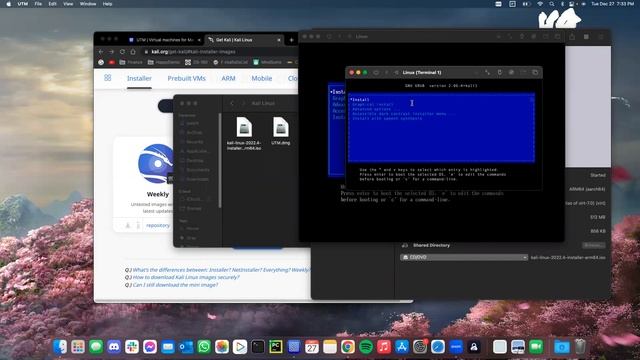Viewport: 640px width, 360px height.
Task: Click the share icon in UTM main window toolbar
Action: (572, 36)
